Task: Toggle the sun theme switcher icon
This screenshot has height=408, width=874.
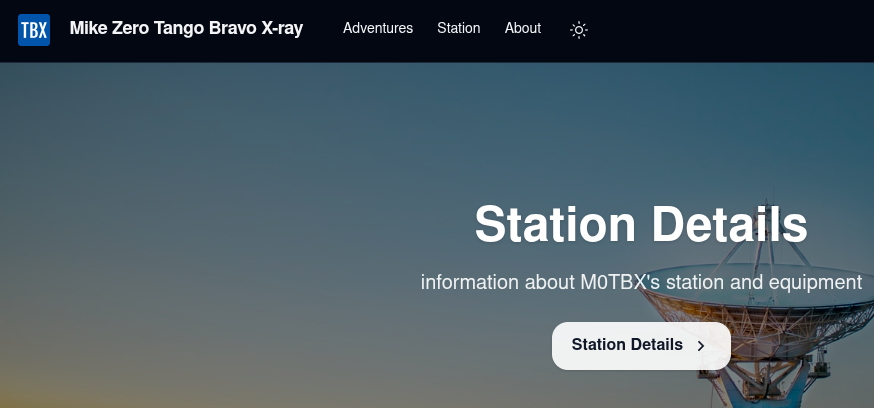Action: pyautogui.click(x=578, y=30)
